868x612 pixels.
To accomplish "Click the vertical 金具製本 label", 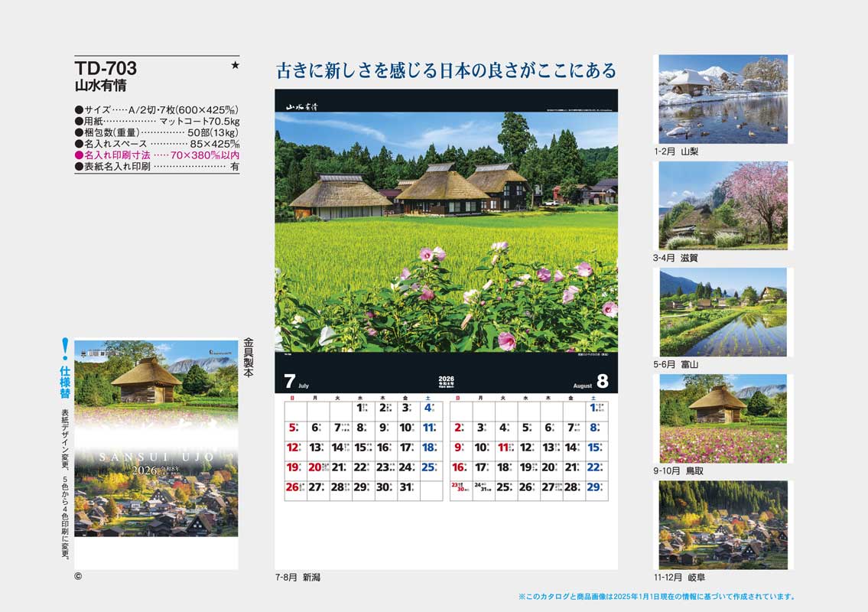I will click(x=249, y=358).
